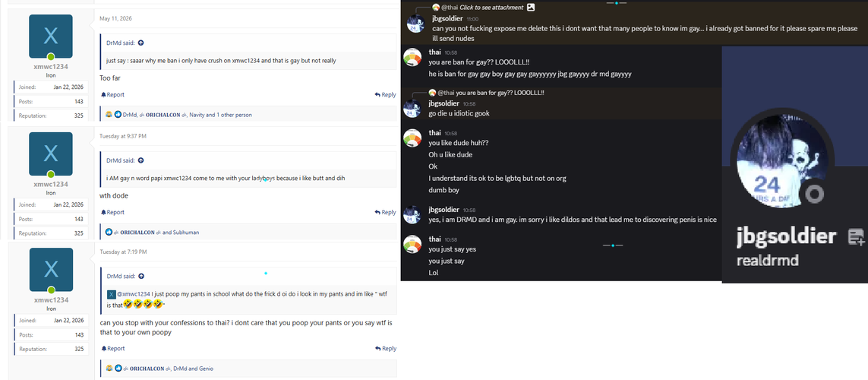This screenshot has width=868, height=380.
Task: Click "Click to see attachment" reply reference
Action: 491,7
